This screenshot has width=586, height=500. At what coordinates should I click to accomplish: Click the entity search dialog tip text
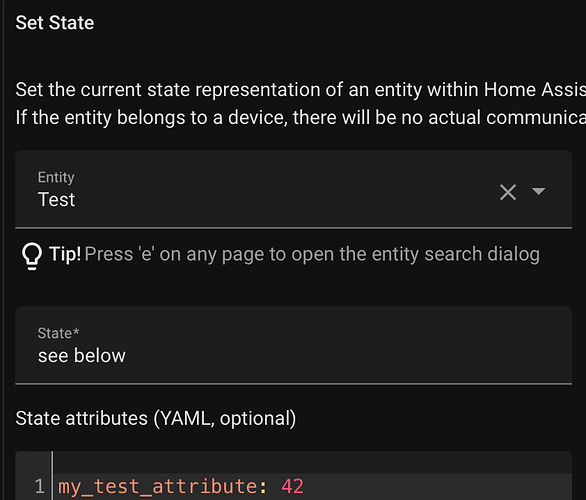coord(312,254)
